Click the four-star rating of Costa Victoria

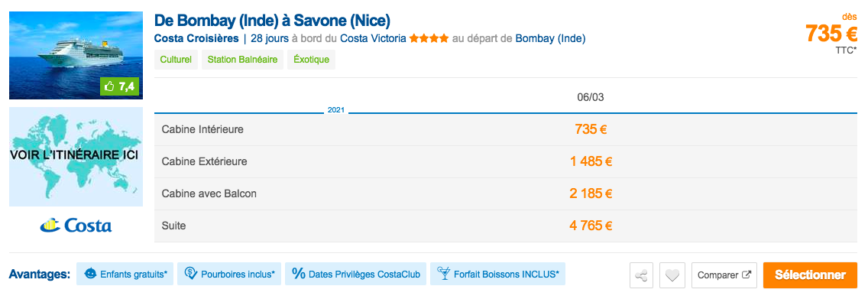429,39
